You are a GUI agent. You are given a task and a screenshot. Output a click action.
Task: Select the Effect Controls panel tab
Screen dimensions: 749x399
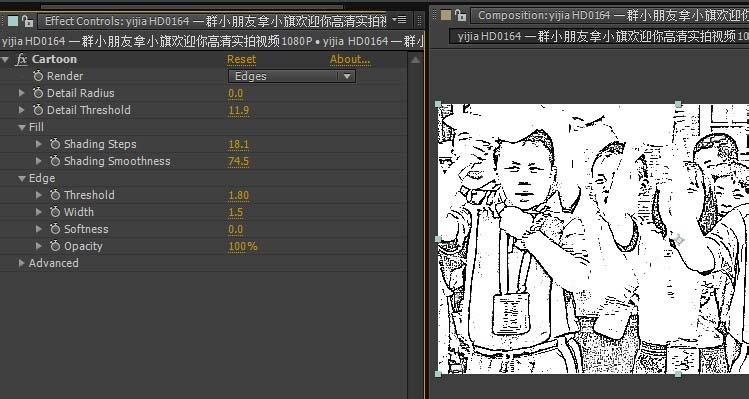point(213,21)
